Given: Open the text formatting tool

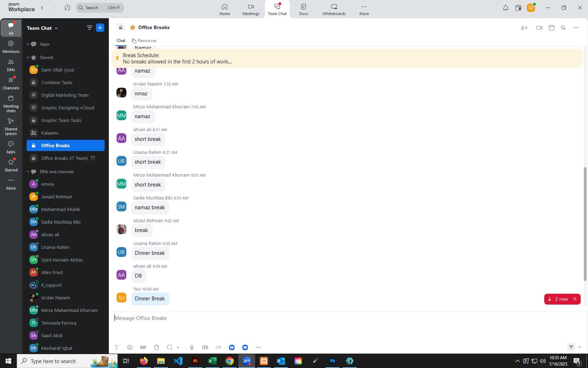Looking at the screenshot, I should pyautogui.click(x=117, y=347).
